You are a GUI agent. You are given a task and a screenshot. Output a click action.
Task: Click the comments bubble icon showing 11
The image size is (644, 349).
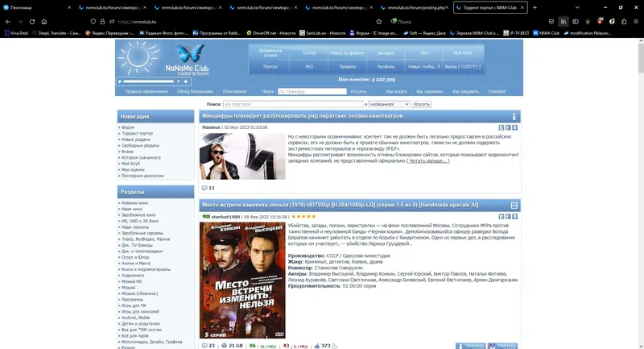click(204, 188)
